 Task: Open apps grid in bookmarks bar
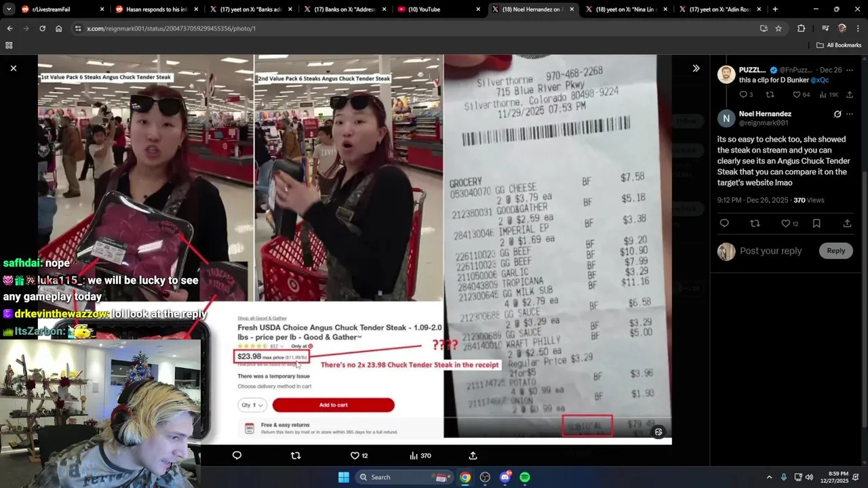[9, 45]
